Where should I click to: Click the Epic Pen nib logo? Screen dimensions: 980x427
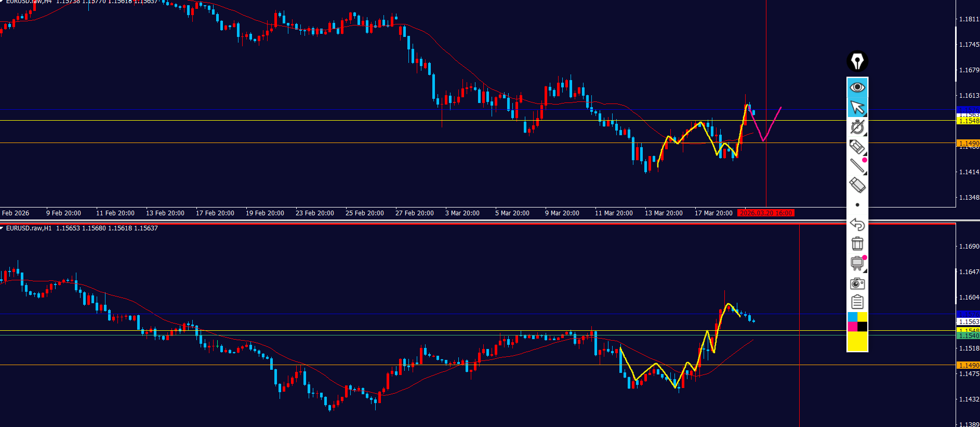point(857,61)
